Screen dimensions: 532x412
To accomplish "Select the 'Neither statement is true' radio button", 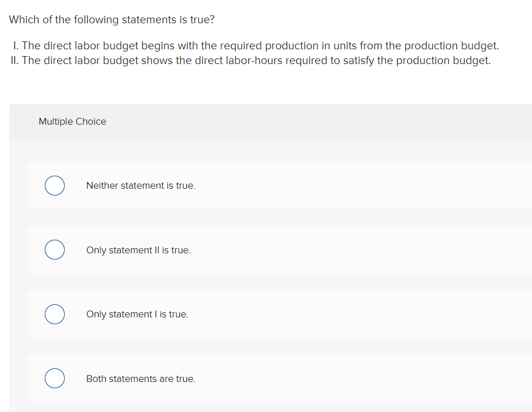I will click(x=54, y=186).
